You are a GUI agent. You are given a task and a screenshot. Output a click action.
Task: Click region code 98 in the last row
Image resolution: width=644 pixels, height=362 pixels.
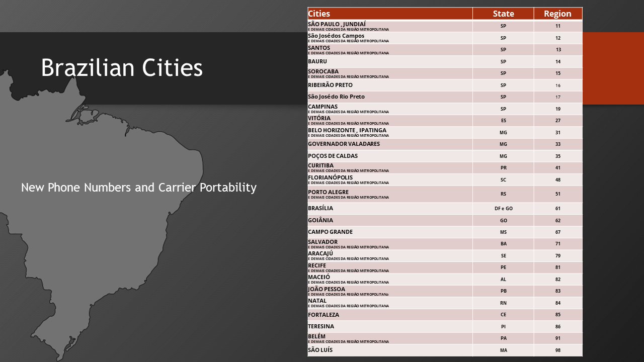557,350
